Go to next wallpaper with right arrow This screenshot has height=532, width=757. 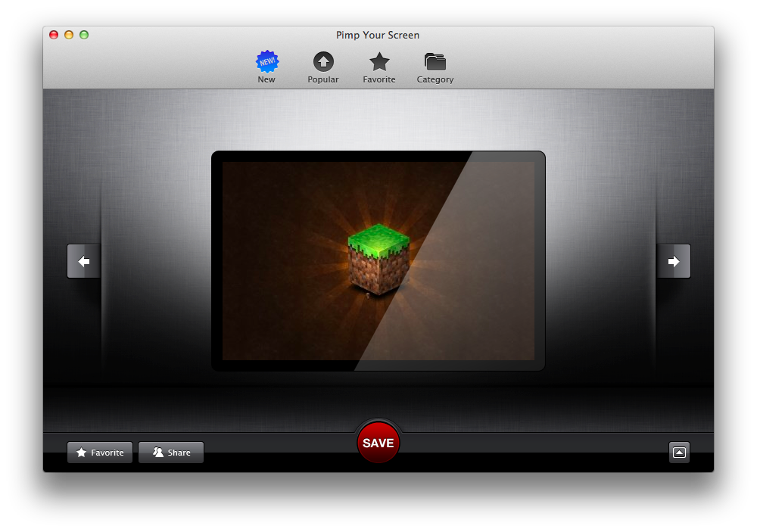point(674,261)
